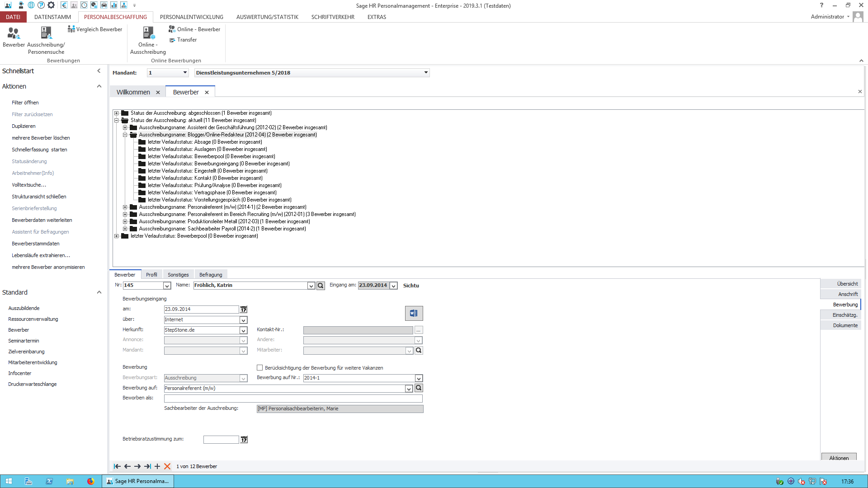Go to last record navigation arrow
The height and width of the screenshot is (488, 868).
(147, 466)
